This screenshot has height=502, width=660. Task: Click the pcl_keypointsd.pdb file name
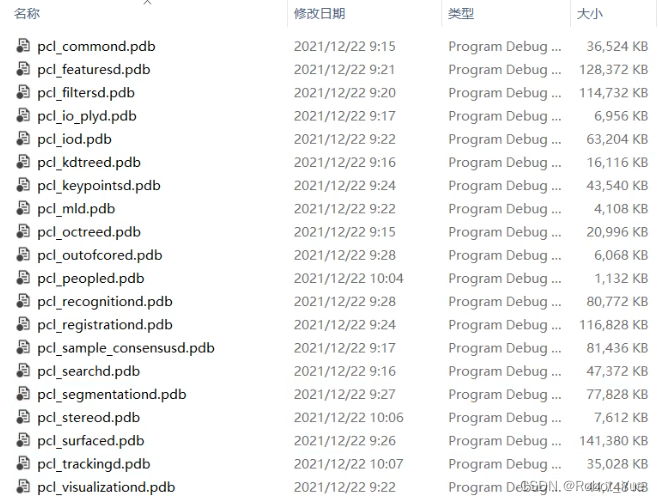(98, 186)
